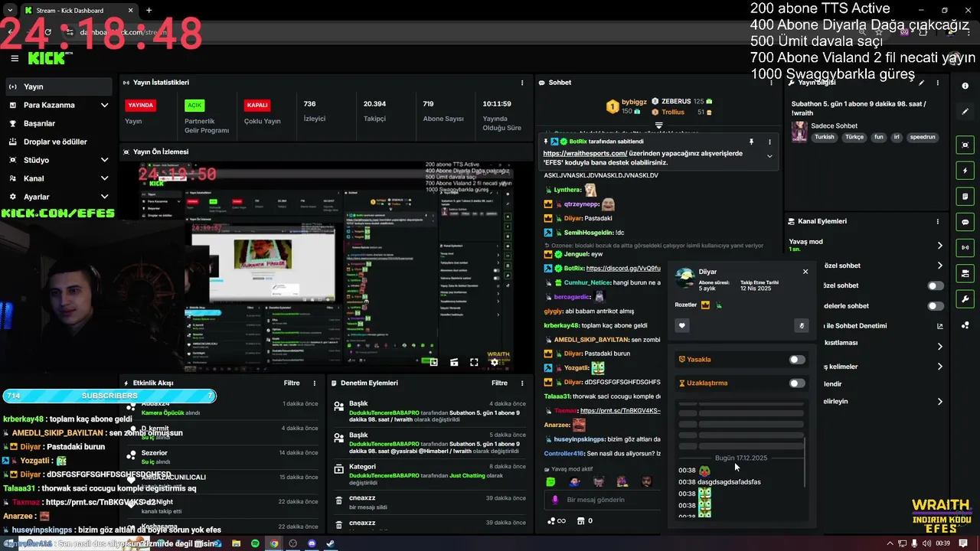Open Sohbet Denetimi external link icon

[x=940, y=326]
